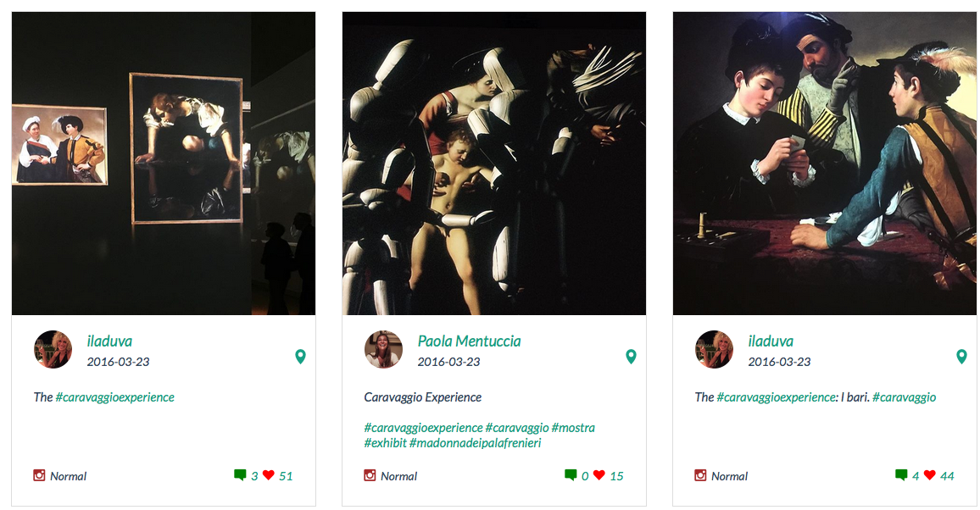980x510 pixels.
Task: Click heart icon showing 15 likes
Action: [x=599, y=475]
